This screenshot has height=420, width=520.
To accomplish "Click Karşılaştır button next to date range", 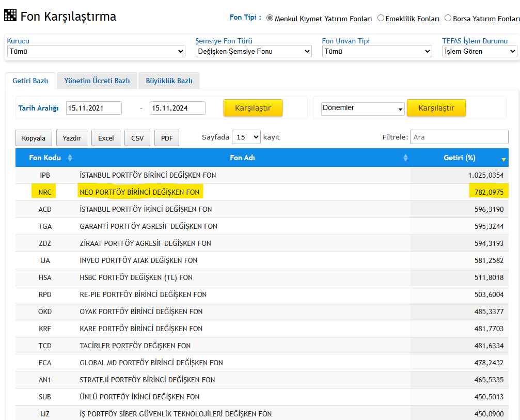I will point(253,108).
